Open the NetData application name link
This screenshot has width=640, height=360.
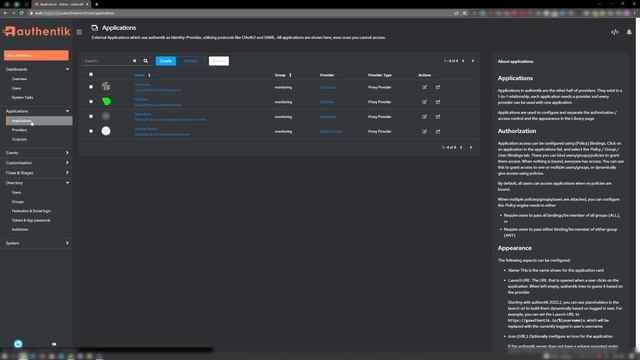pos(141,99)
